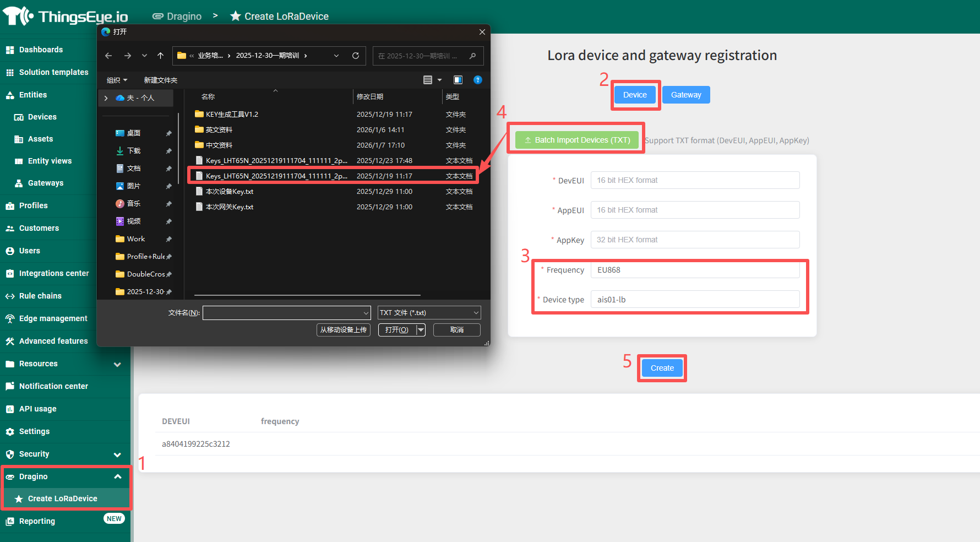Viewport: 980px width, 542px height.
Task: Collapse the Dragino sidebar section
Action: point(117,476)
